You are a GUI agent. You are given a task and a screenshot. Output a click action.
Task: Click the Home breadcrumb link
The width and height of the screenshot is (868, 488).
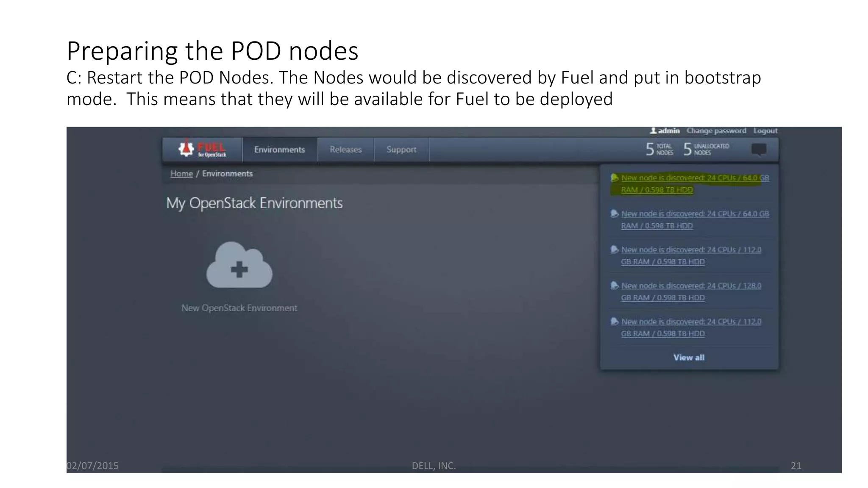click(181, 174)
